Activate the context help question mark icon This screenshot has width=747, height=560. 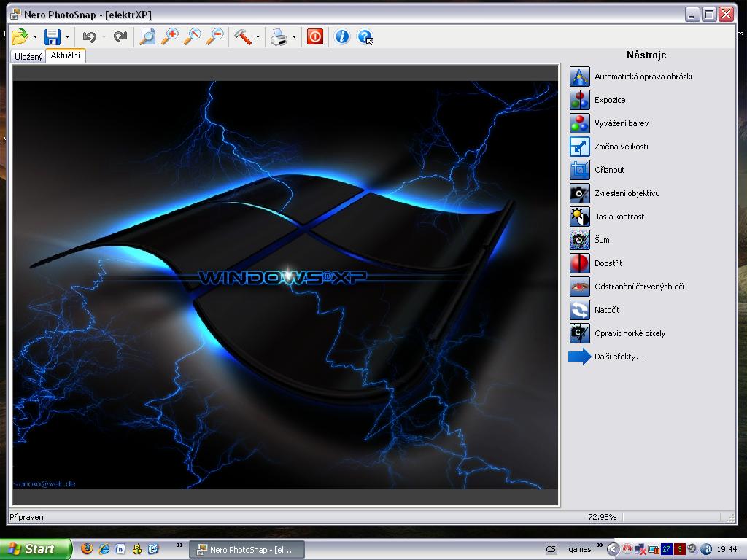click(x=365, y=36)
